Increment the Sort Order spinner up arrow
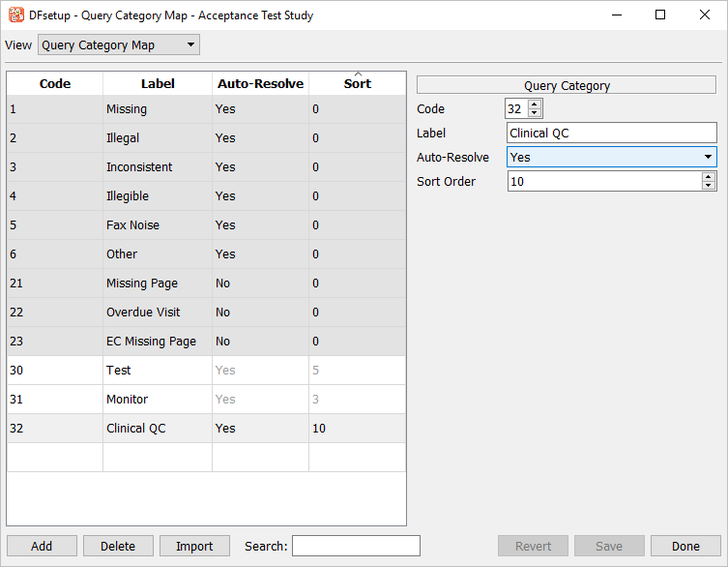This screenshot has height=567, width=728. click(x=709, y=176)
